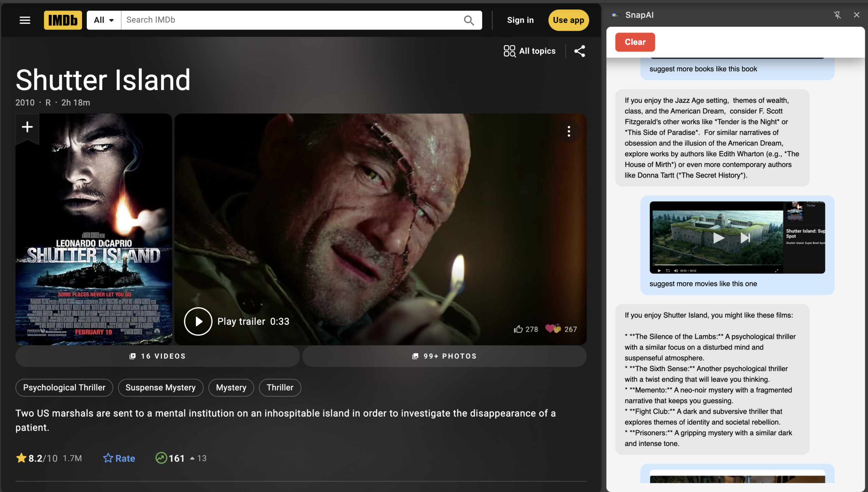
Task: Open the 16 Videos gallery
Action: tap(157, 356)
